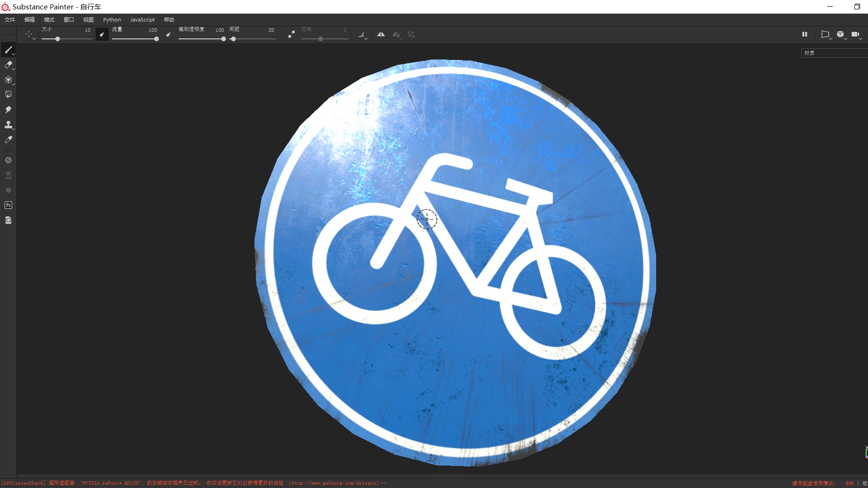Select the Eraser tool
Image resolution: width=868 pixels, height=488 pixels.
click(x=8, y=65)
